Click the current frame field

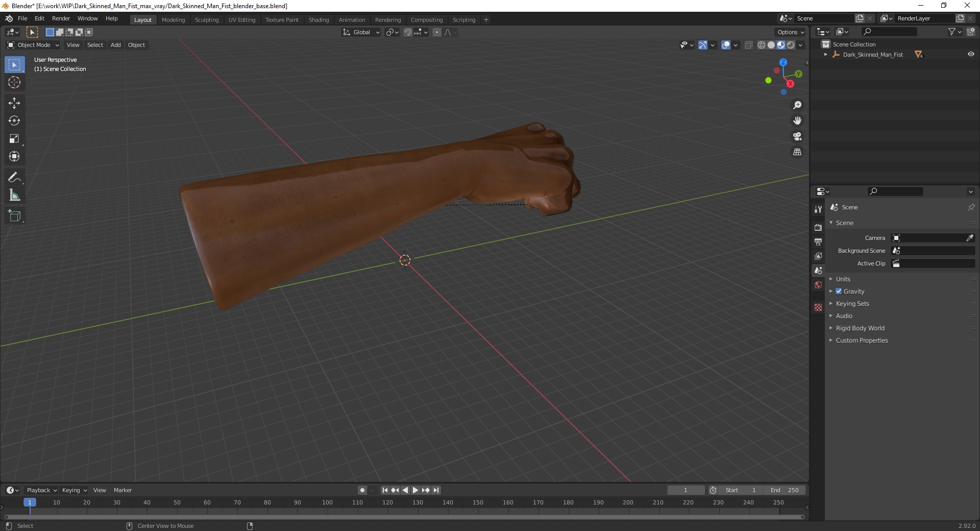685,490
